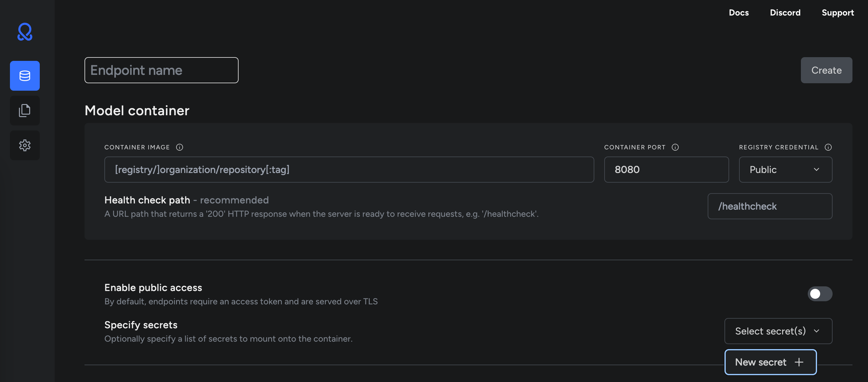
Task: Open the settings gear icon in the sidebar
Action: tap(25, 145)
